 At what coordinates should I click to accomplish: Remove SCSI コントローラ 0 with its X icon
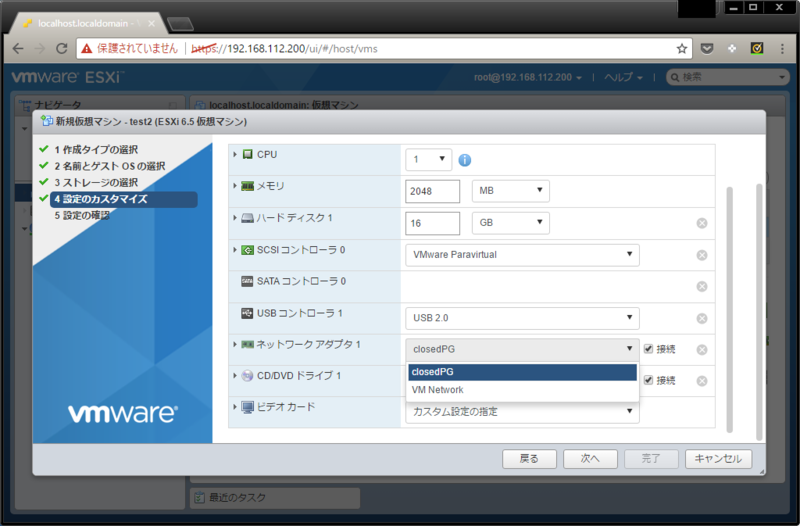(x=702, y=255)
